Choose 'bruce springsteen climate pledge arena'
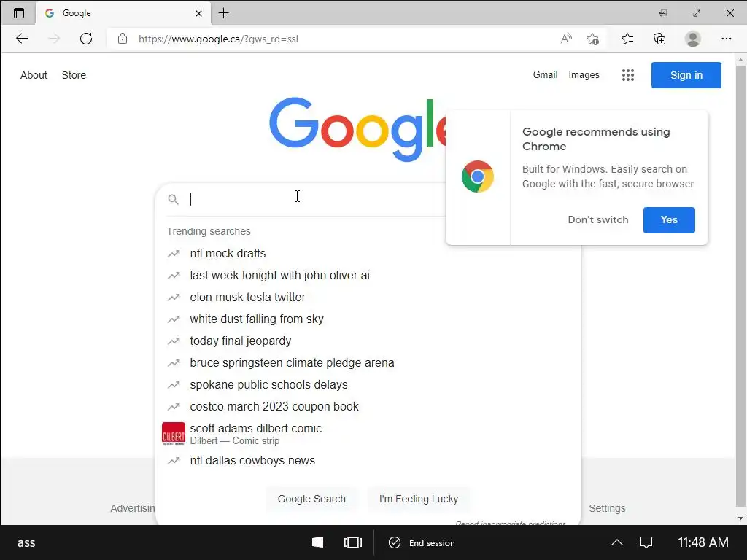 pyautogui.click(x=368, y=363)
